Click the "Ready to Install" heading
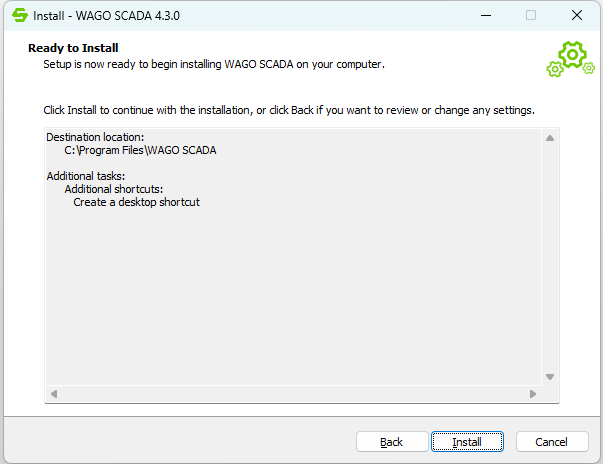This screenshot has width=603, height=464. point(73,47)
